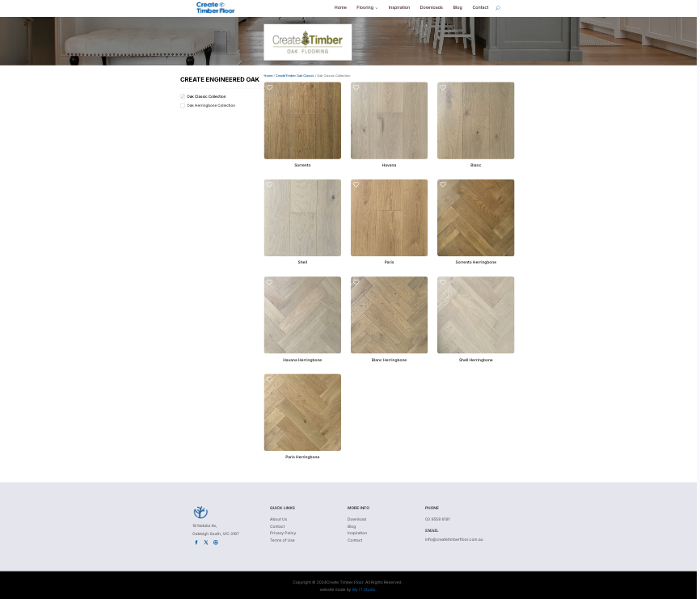
Task: Open the My IT Studio credit link
Action: pos(364,589)
